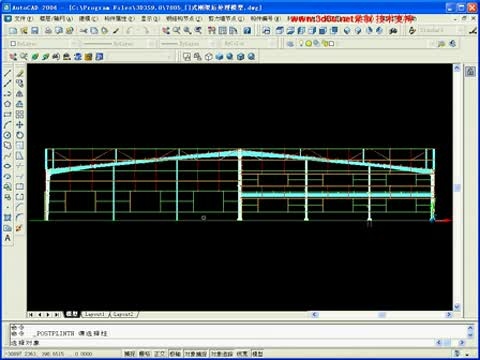Open the ByLayer color control swatch

point(38,44)
